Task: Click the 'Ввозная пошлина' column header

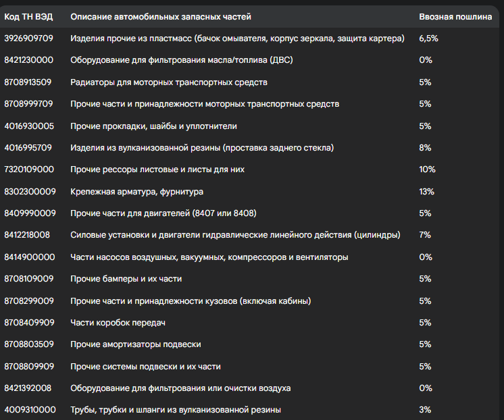Action: 455,17
